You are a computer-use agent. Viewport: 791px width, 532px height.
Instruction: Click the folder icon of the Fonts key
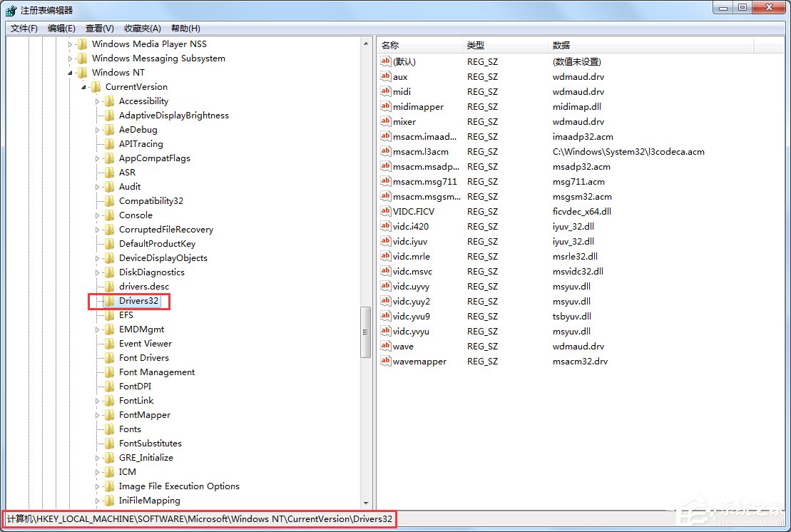click(x=109, y=429)
